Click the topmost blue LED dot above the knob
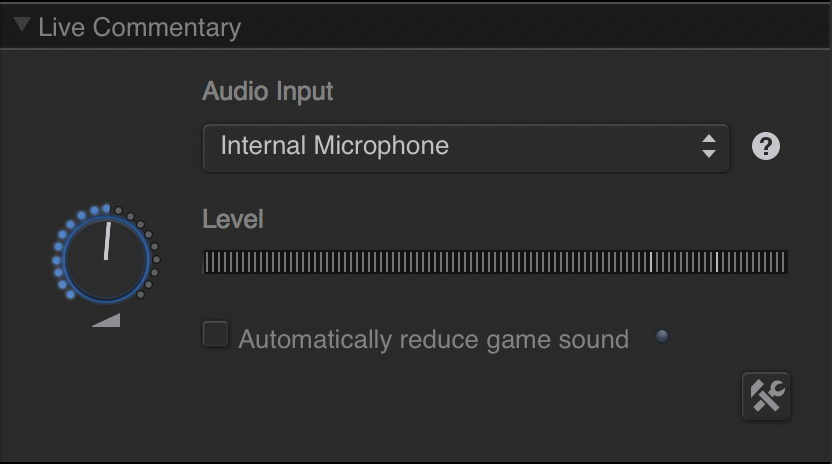This screenshot has height=464, width=832. click(x=106, y=209)
